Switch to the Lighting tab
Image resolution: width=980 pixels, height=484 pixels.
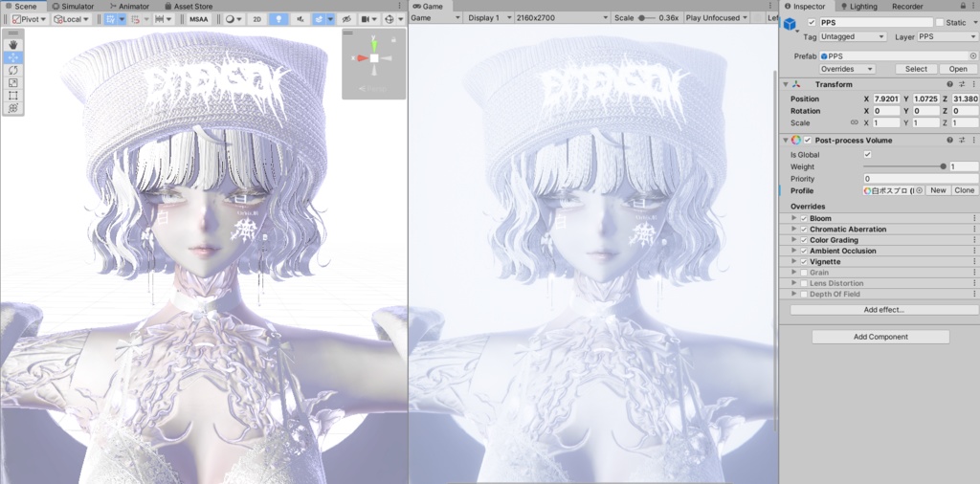[858, 7]
